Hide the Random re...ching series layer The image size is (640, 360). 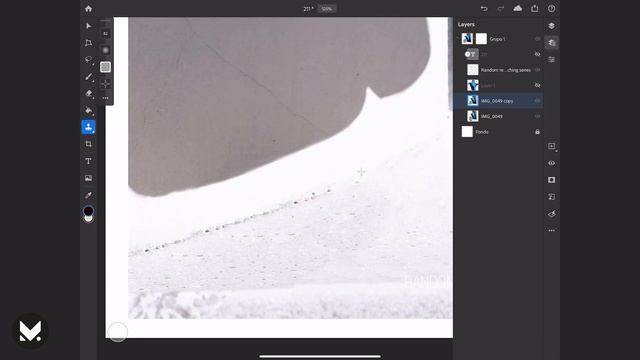click(x=538, y=70)
